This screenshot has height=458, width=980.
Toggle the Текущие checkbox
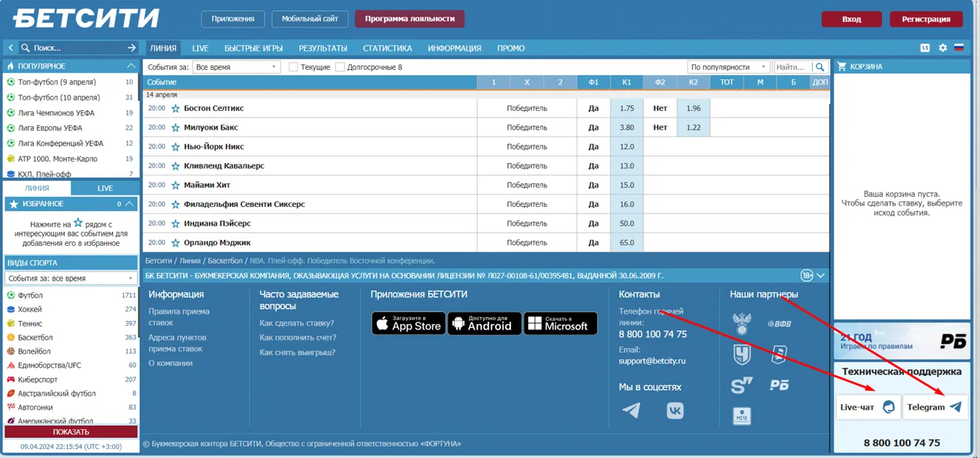coord(293,67)
